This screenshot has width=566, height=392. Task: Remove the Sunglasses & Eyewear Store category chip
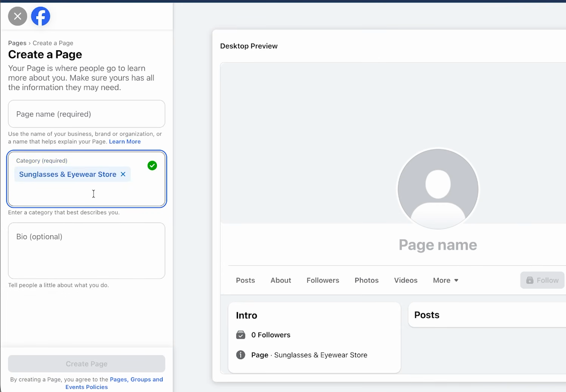pyautogui.click(x=123, y=174)
